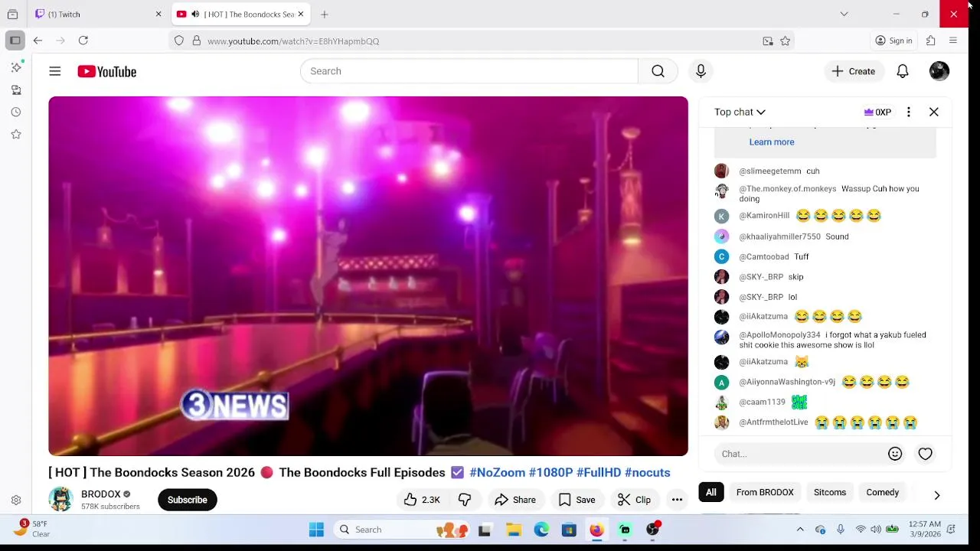Save the video to a playlist
The height and width of the screenshot is (551, 980).
tap(577, 500)
